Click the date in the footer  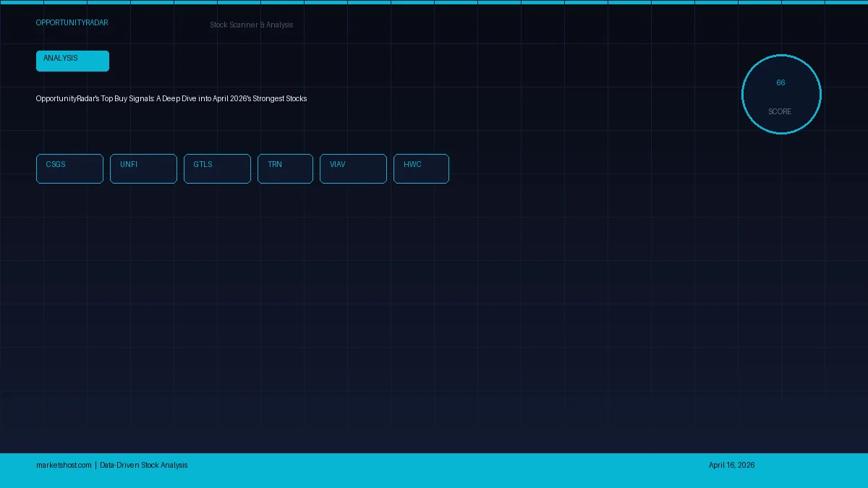[731, 465]
